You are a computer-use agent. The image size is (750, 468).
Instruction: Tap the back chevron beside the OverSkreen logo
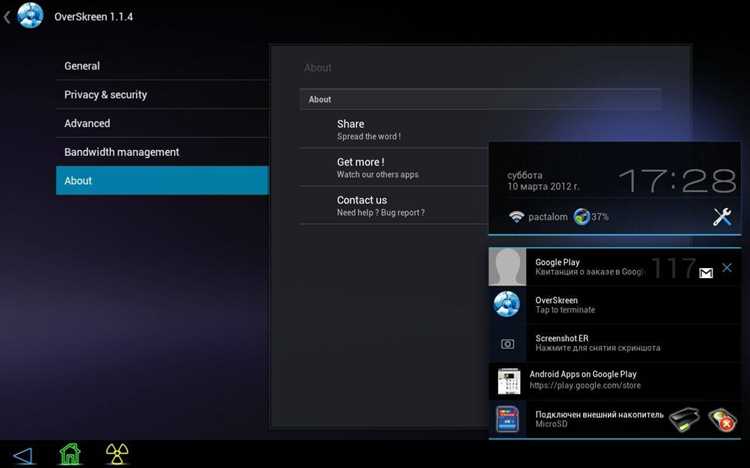tap(7, 17)
